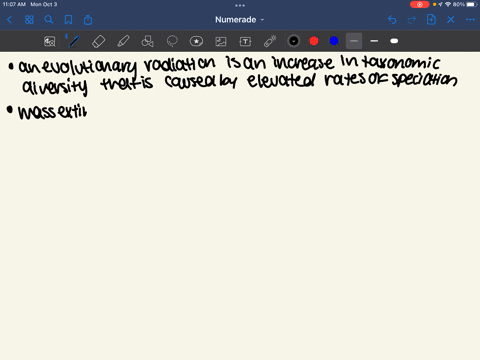480x360 pixels.
Task: Select the Shapes tool
Action: (147, 41)
